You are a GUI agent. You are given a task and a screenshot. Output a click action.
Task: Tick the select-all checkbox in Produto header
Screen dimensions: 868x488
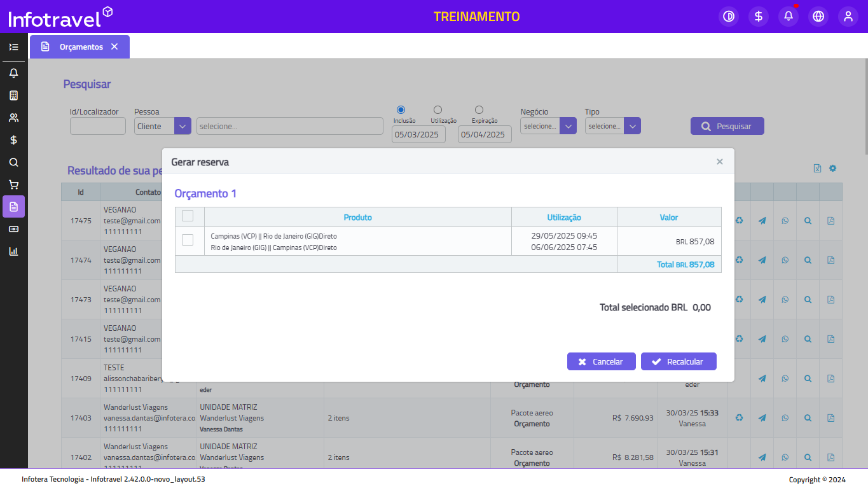[188, 216]
